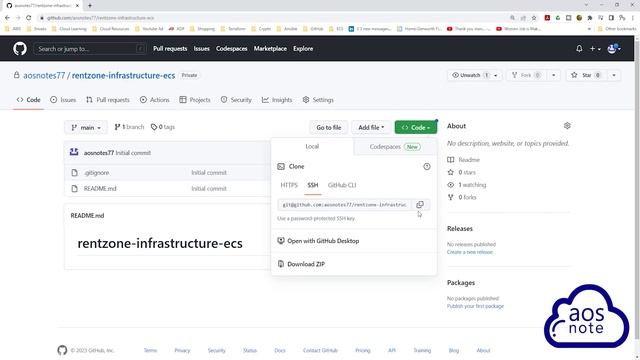
Task: Open the Insights tab
Action: (277, 100)
